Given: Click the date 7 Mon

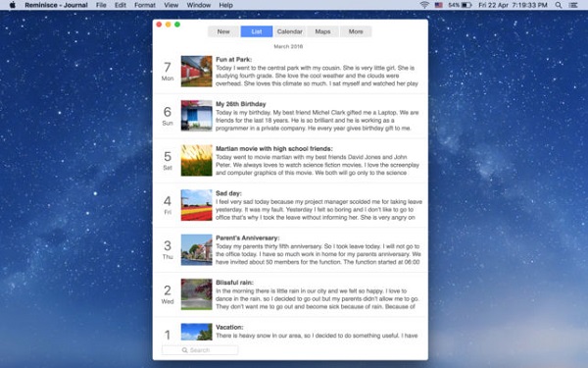Looking at the screenshot, I should 168,72.
